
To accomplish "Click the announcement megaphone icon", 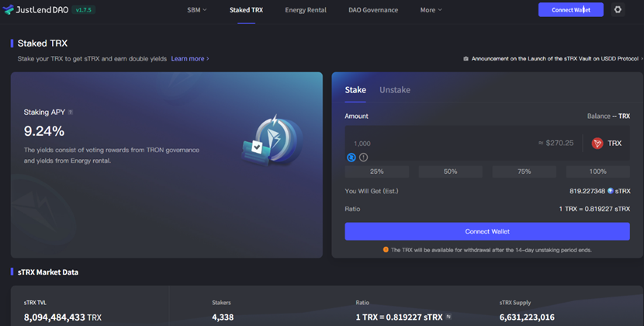I will [466, 59].
